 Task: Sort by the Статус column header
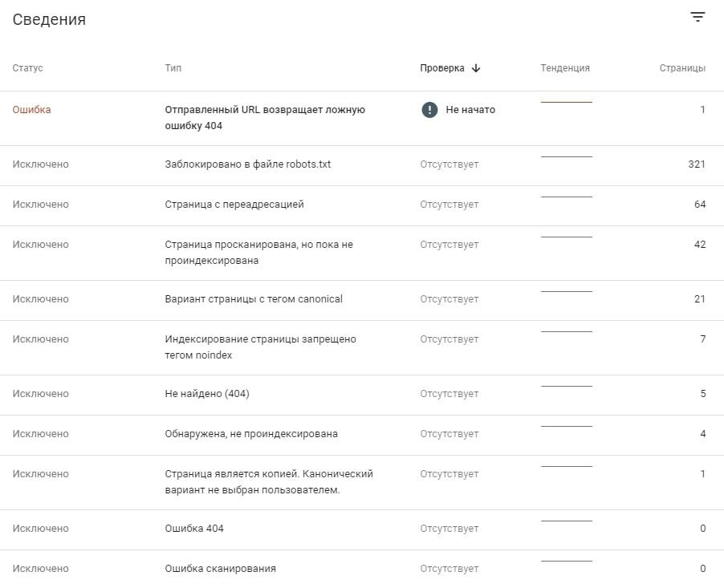28,68
